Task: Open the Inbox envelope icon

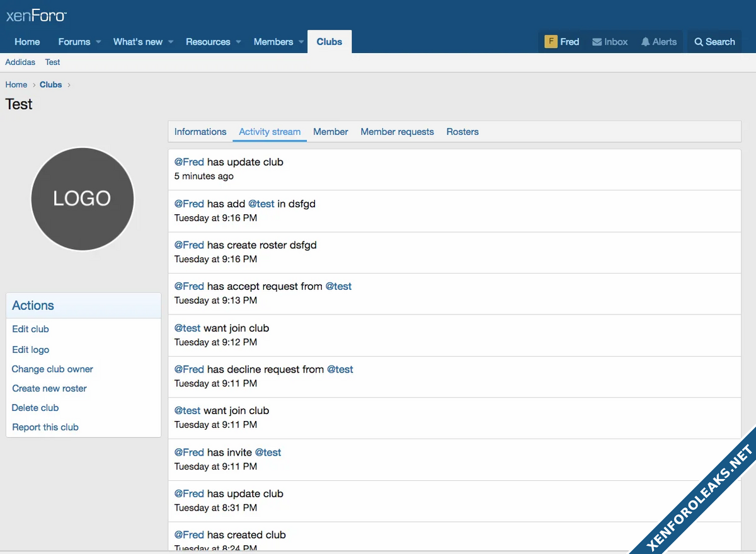Action: [x=597, y=42]
